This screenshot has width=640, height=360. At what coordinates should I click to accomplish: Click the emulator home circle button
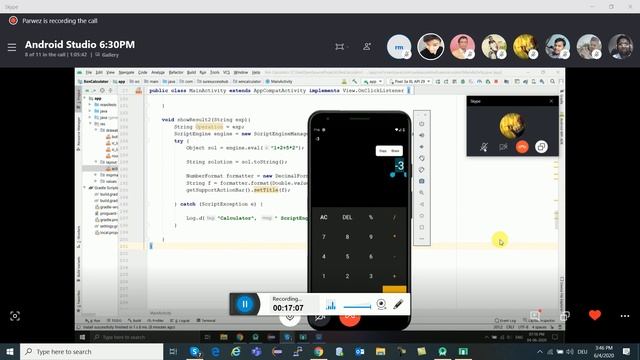[x=422, y=216]
